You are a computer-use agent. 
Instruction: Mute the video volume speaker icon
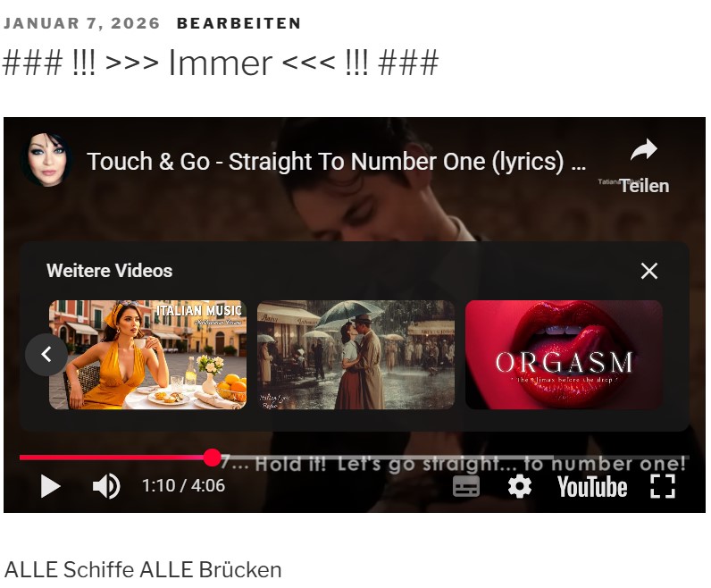[x=106, y=486]
